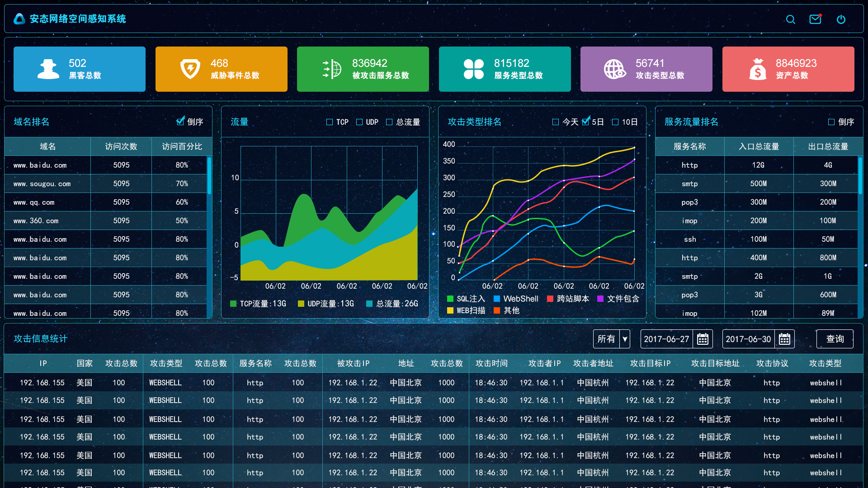
Task: Click the 入口总流量 column header
Action: click(x=759, y=146)
